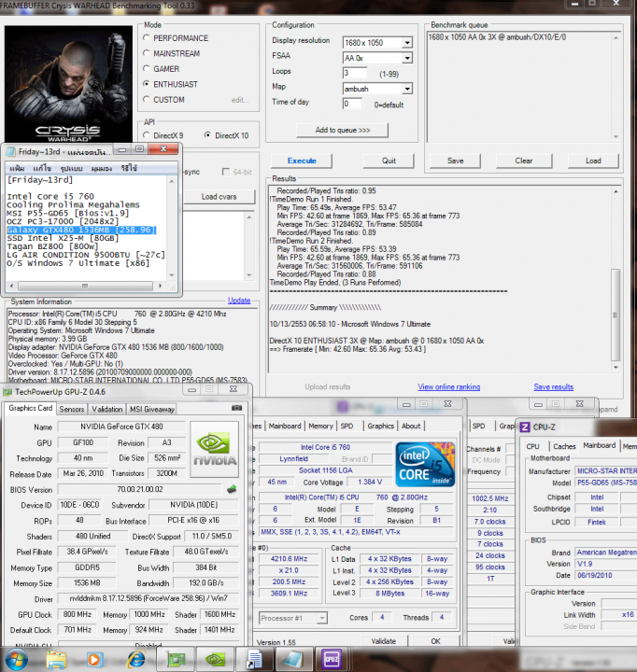637x672 pixels.
Task: Open About tab in middle CPU-Z window
Action: pos(411,426)
